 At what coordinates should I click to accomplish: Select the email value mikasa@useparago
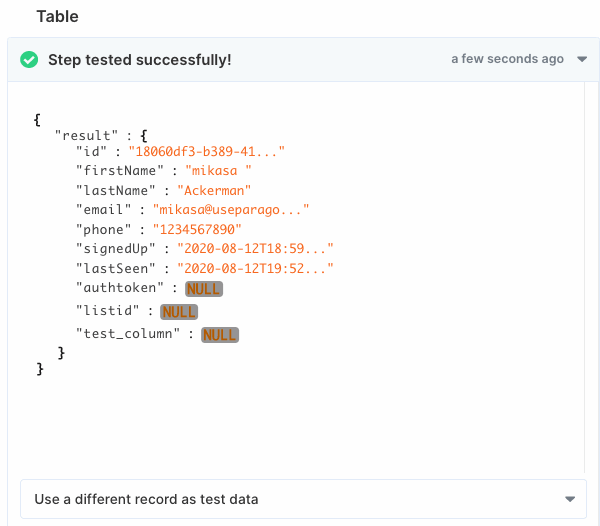click(x=231, y=210)
